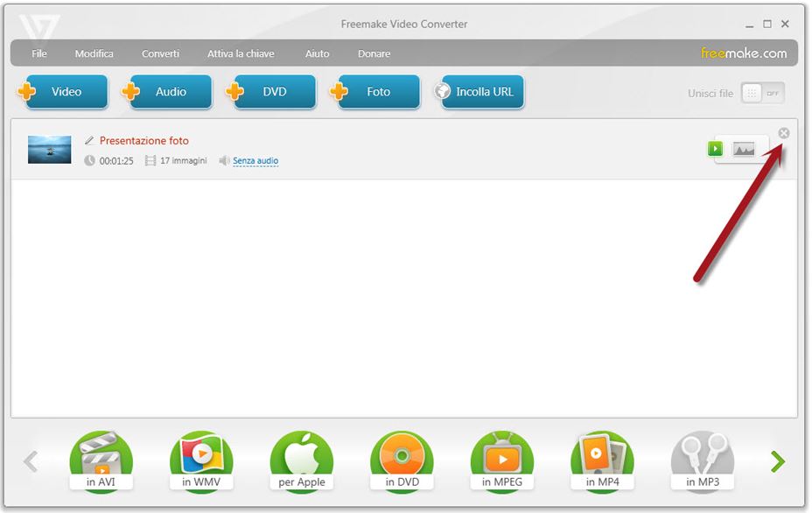
Task: Click the Presentazione foto title
Action: (144, 140)
